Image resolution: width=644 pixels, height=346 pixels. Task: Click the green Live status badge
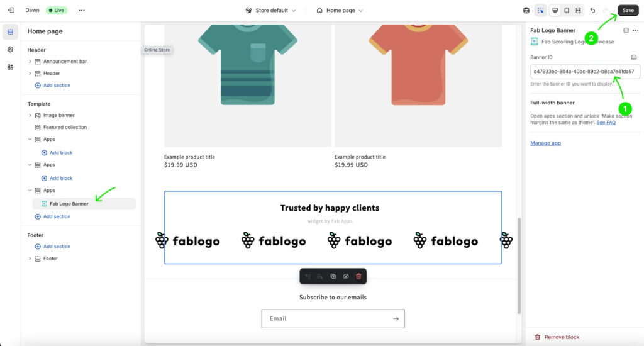57,10
